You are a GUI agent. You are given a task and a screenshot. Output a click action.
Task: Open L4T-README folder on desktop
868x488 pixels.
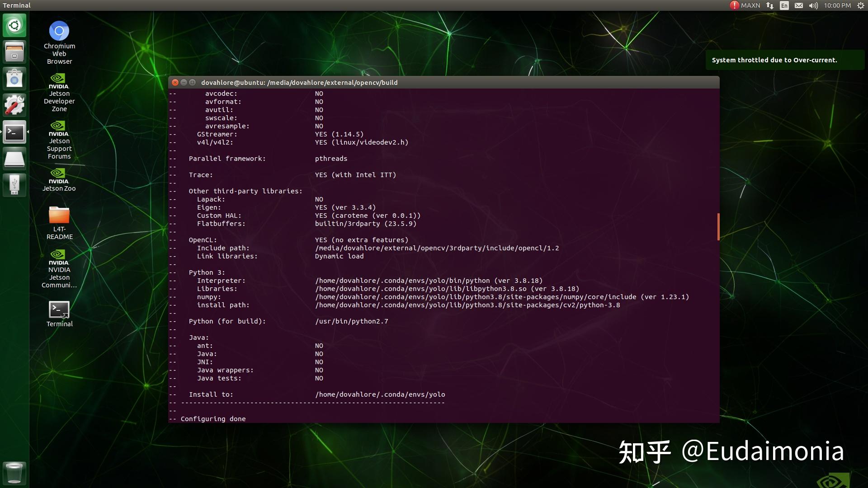pos(59,216)
